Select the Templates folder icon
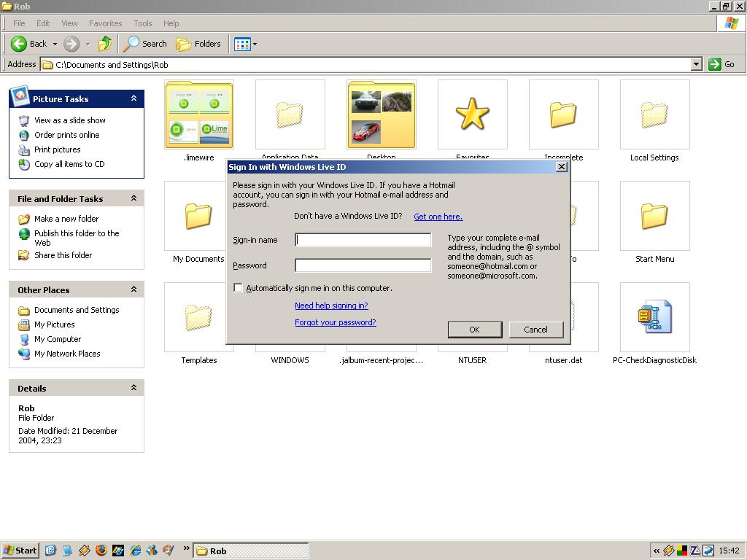The height and width of the screenshot is (560, 747). (x=198, y=317)
